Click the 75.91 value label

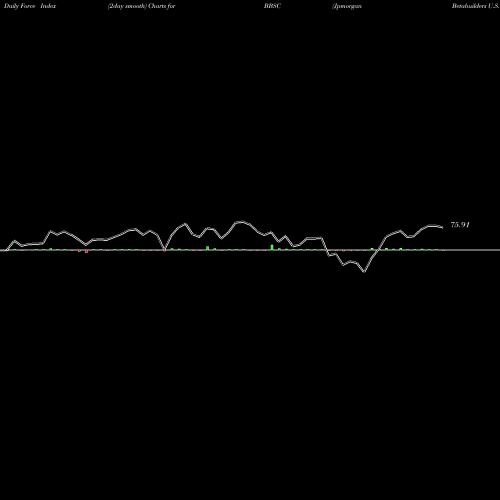pos(460,225)
